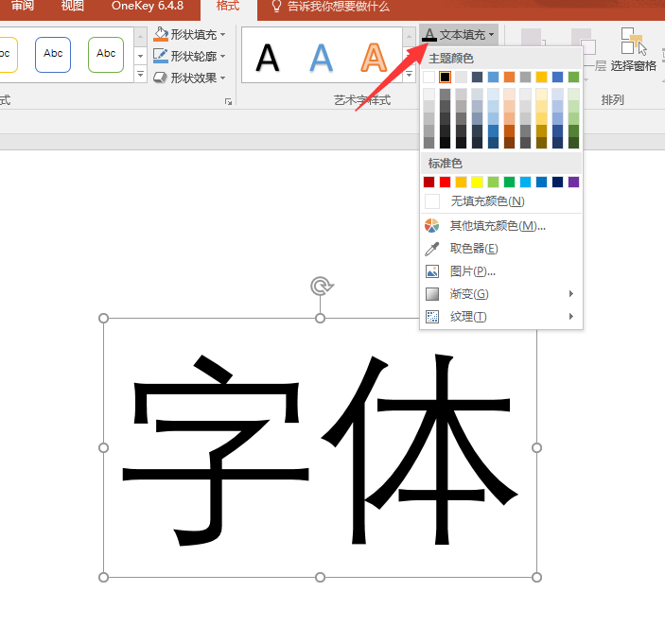Pick the dark navy standard color
Viewport: 665px width, 644px height.
coord(558,182)
